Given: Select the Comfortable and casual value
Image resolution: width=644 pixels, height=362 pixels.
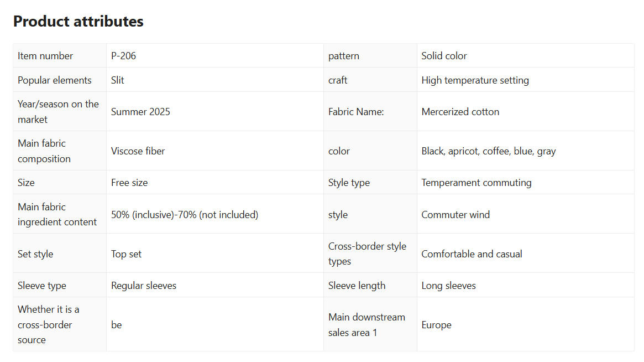Looking at the screenshot, I should click(472, 254).
